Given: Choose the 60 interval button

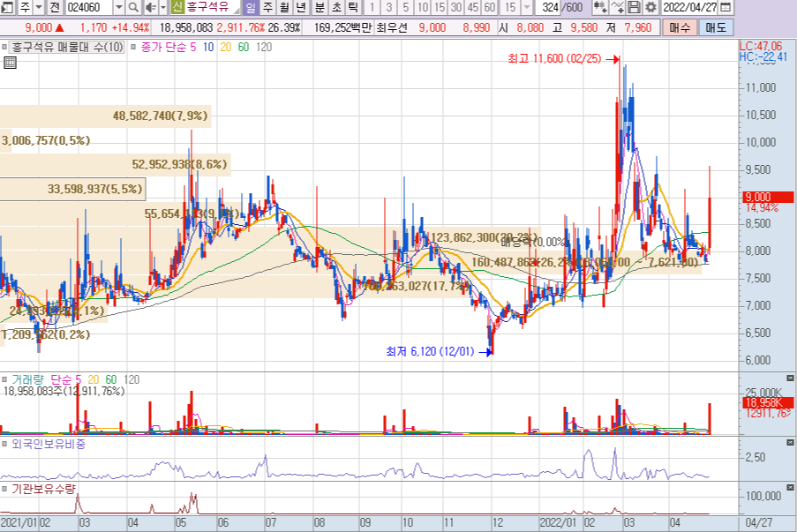Looking at the screenshot, I should pyautogui.click(x=490, y=7).
